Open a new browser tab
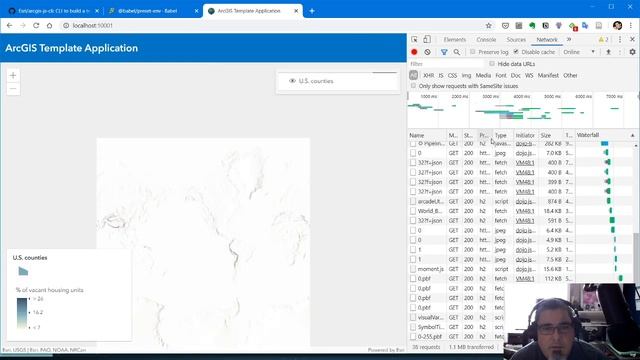The width and height of the screenshot is (640, 360). [x=312, y=11]
